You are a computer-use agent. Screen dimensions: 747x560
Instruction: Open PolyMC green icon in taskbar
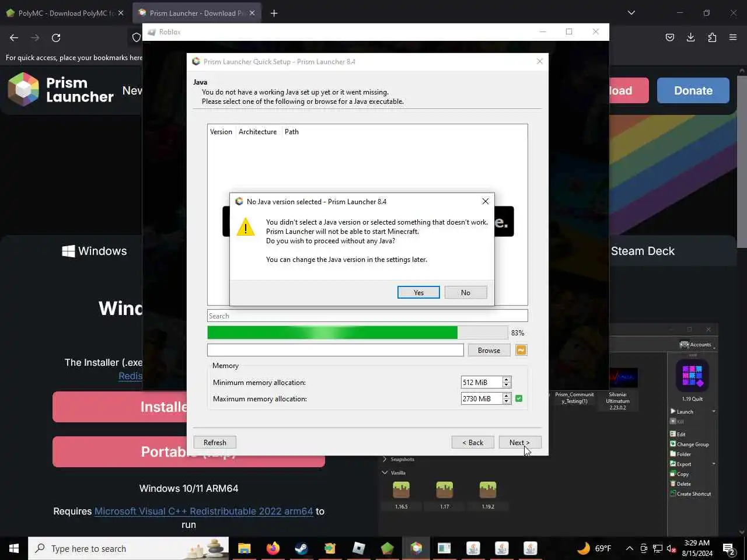388,548
